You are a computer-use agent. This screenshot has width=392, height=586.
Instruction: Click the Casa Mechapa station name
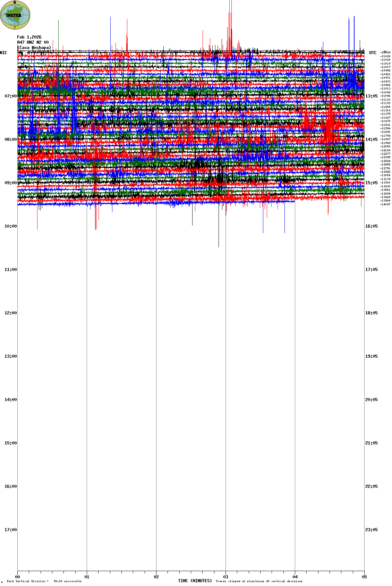[x=34, y=48]
